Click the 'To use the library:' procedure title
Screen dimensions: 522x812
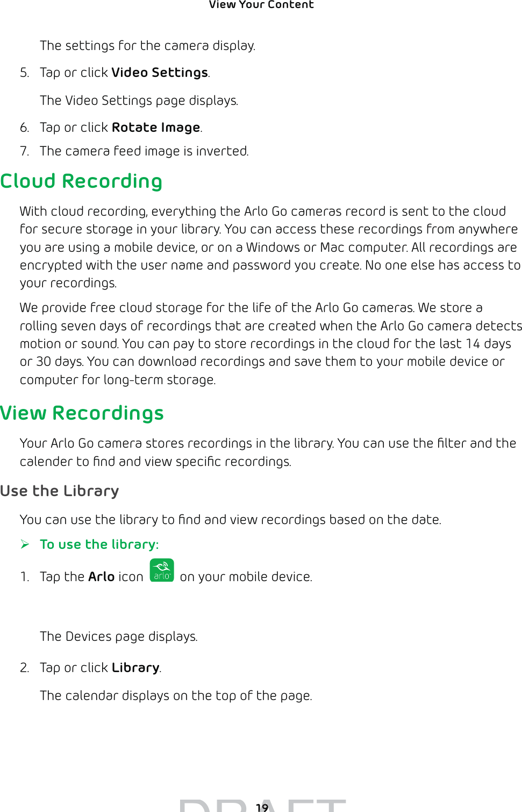click(x=99, y=545)
